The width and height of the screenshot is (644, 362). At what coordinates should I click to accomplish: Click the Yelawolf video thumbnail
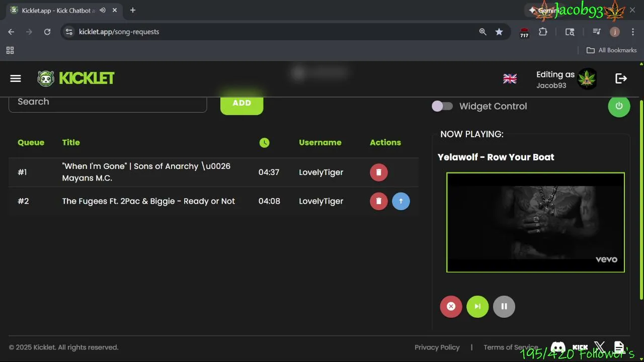[535, 222]
